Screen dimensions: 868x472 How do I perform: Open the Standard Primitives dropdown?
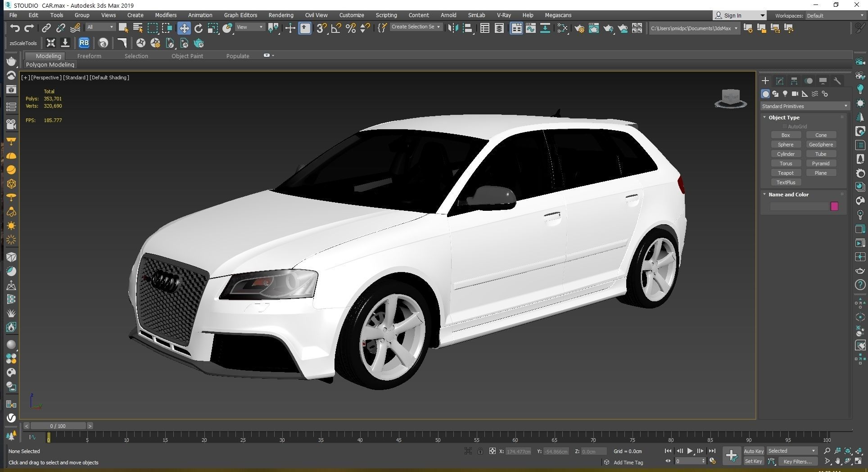tap(805, 106)
